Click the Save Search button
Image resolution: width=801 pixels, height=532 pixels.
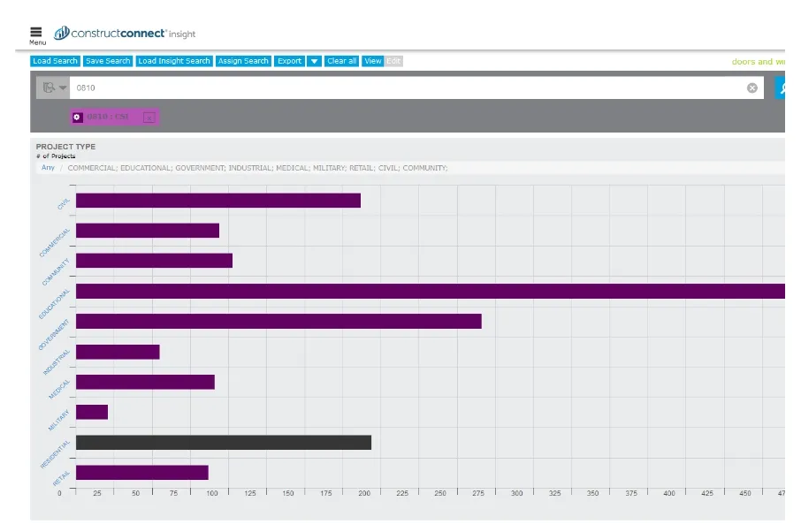[x=108, y=61]
